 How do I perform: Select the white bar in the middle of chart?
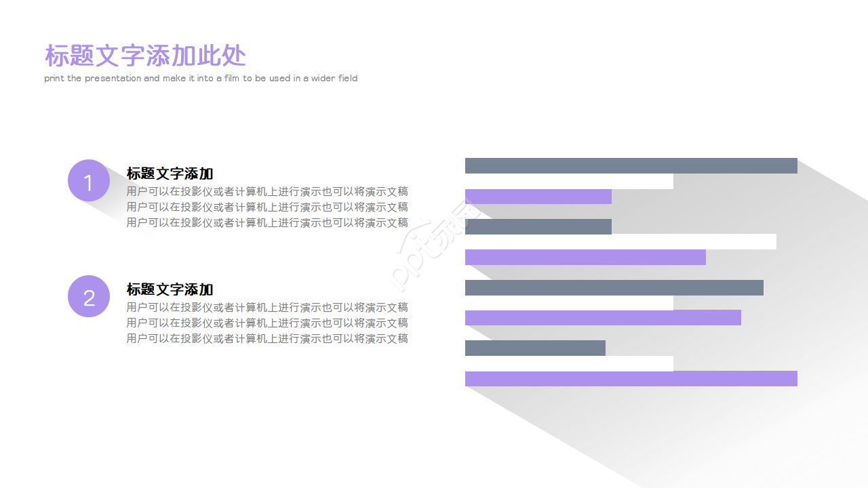click(x=620, y=240)
